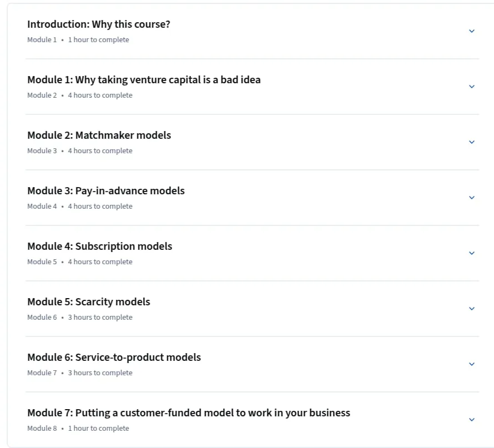This screenshot has height=448, width=494.
Task: Expand the Matchmaker models chevron arrow
Action: coord(472,142)
